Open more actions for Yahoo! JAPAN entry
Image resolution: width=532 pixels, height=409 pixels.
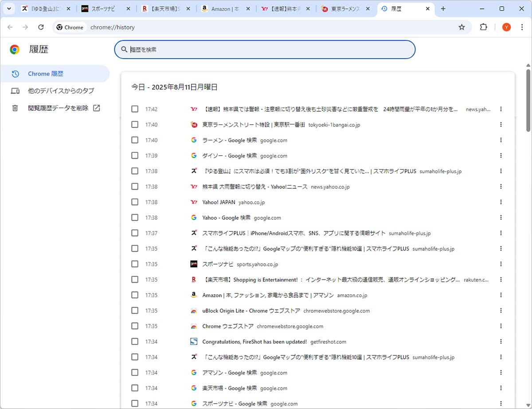point(501,202)
